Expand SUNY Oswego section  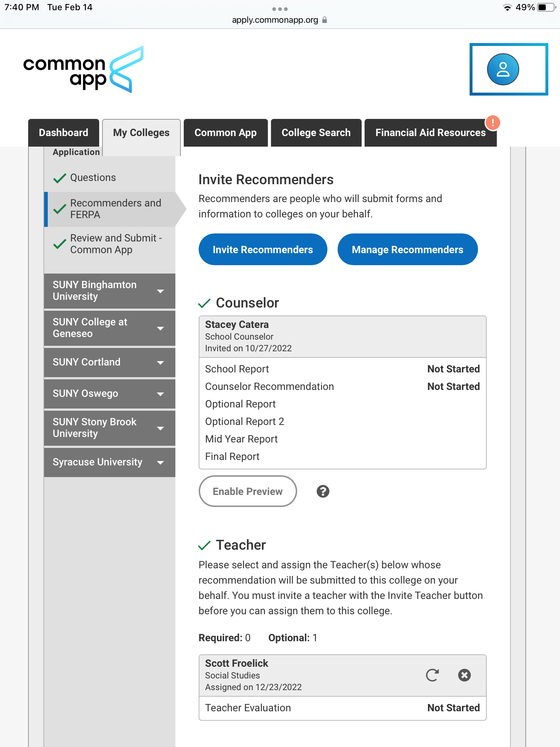pyautogui.click(x=110, y=394)
